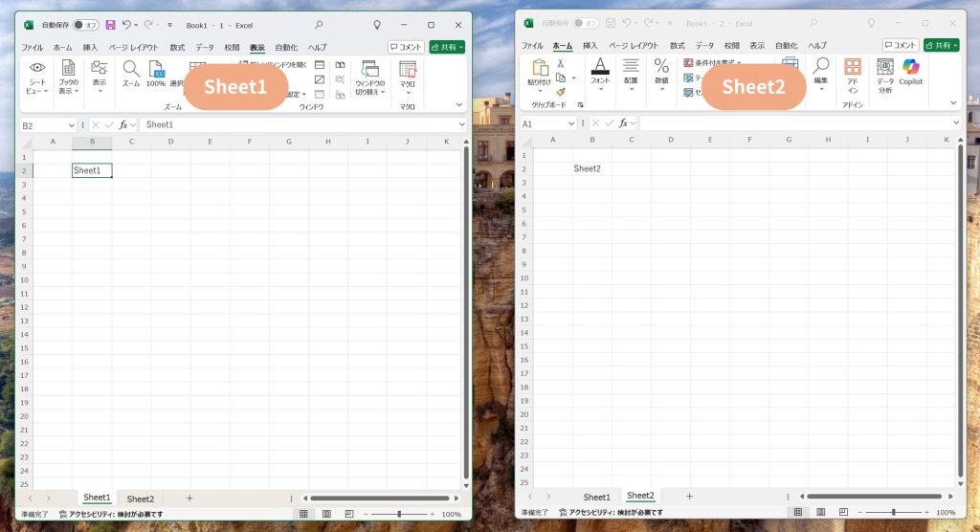Click the Save icon in left window
980x532 pixels.
point(110,24)
